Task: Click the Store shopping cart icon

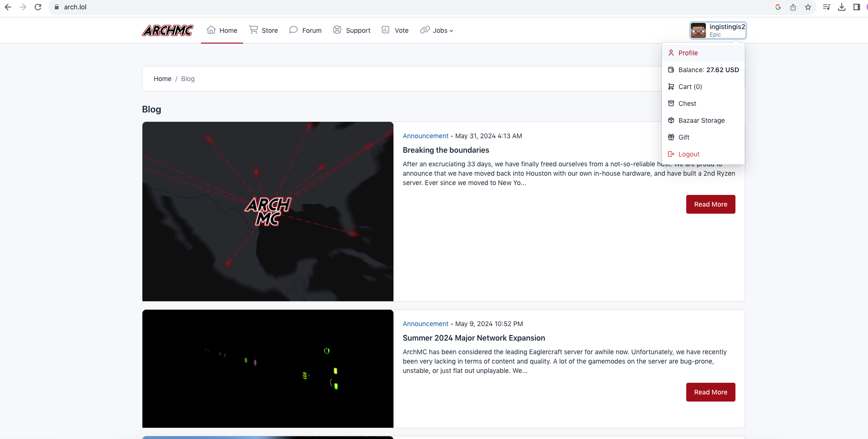Action: [253, 30]
